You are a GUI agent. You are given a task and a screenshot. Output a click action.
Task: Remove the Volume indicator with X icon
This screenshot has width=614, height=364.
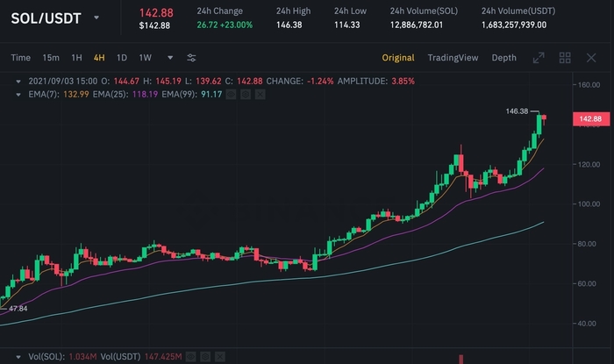[x=219, y=357]
